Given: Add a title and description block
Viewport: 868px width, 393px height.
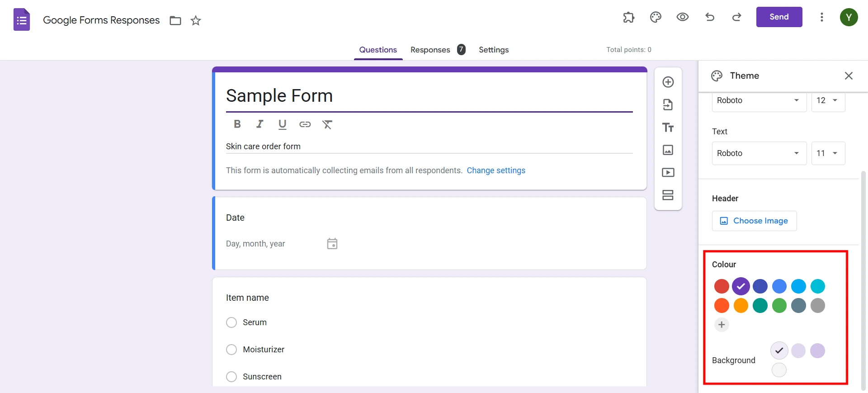Looking at the screenshot, I should click(x=668, y=128).
